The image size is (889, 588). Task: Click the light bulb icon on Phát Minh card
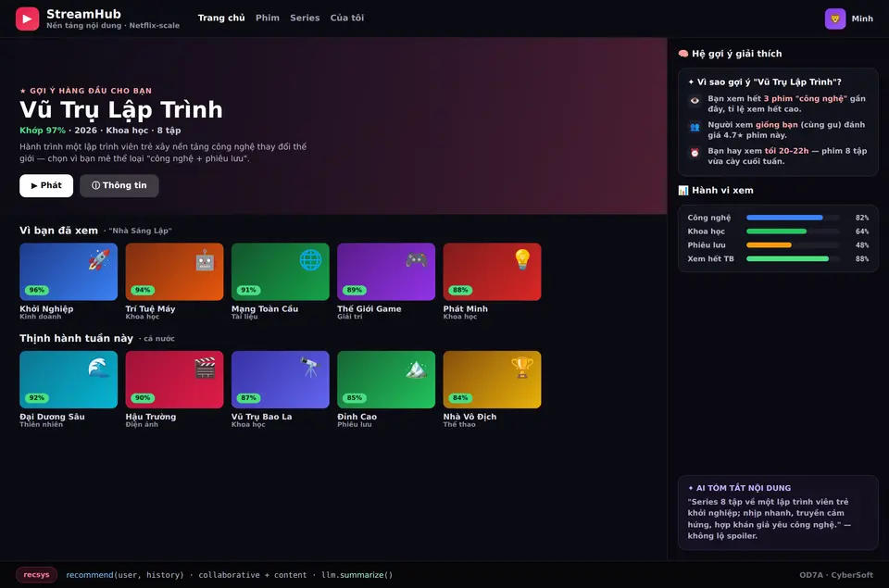click(x=522, y=259)
